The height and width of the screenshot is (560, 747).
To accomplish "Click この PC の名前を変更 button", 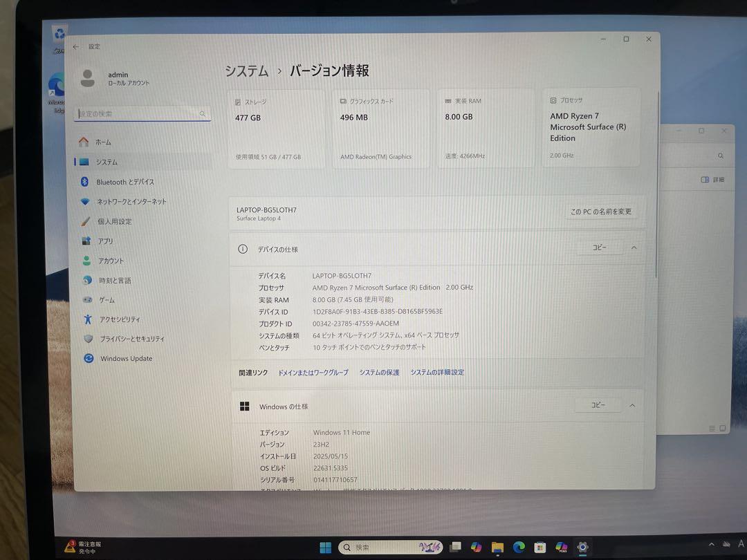I will point(601,212).
